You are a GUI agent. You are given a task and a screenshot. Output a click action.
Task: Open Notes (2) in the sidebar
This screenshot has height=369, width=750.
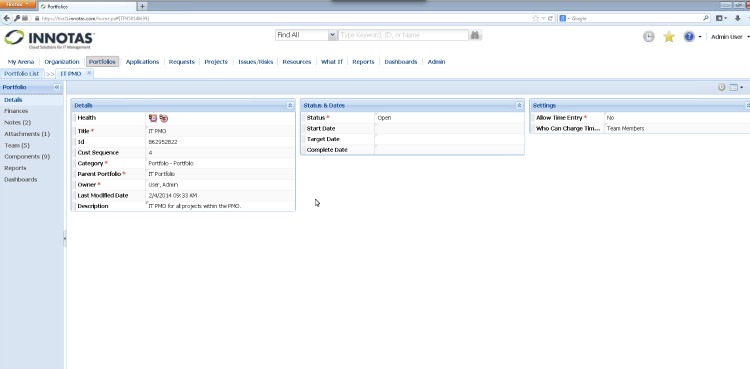18,123
